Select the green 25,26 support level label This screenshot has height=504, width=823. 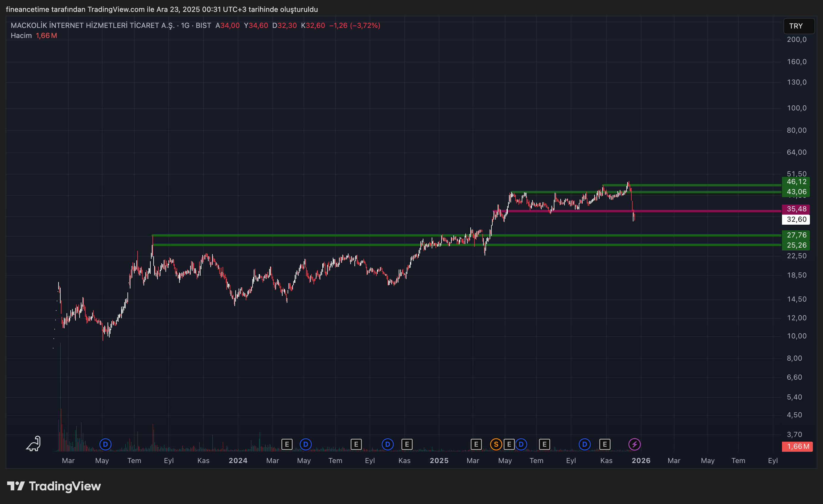point(796,245)
